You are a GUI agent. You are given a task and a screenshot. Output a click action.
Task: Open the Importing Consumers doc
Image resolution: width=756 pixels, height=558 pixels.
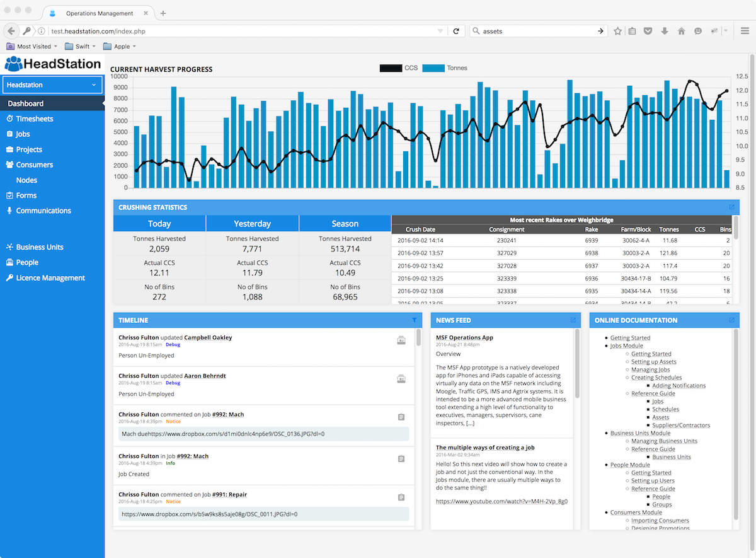pos(660,520)
